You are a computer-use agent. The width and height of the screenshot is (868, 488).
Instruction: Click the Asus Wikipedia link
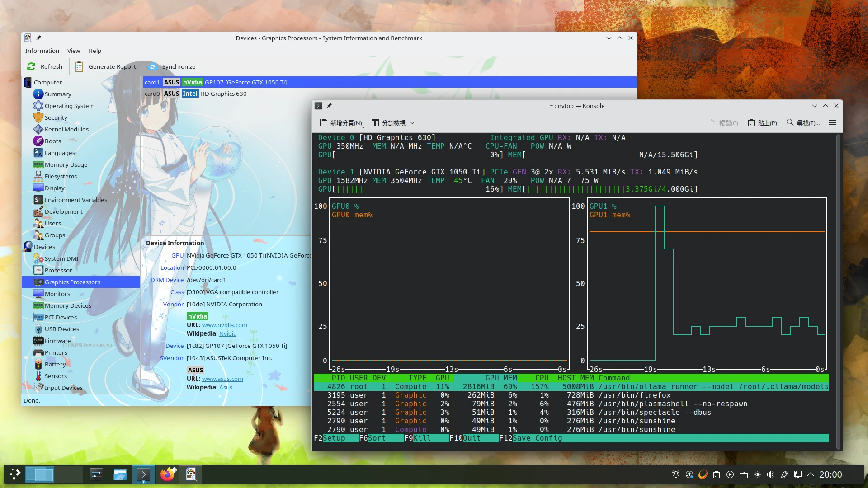(226, 387)
